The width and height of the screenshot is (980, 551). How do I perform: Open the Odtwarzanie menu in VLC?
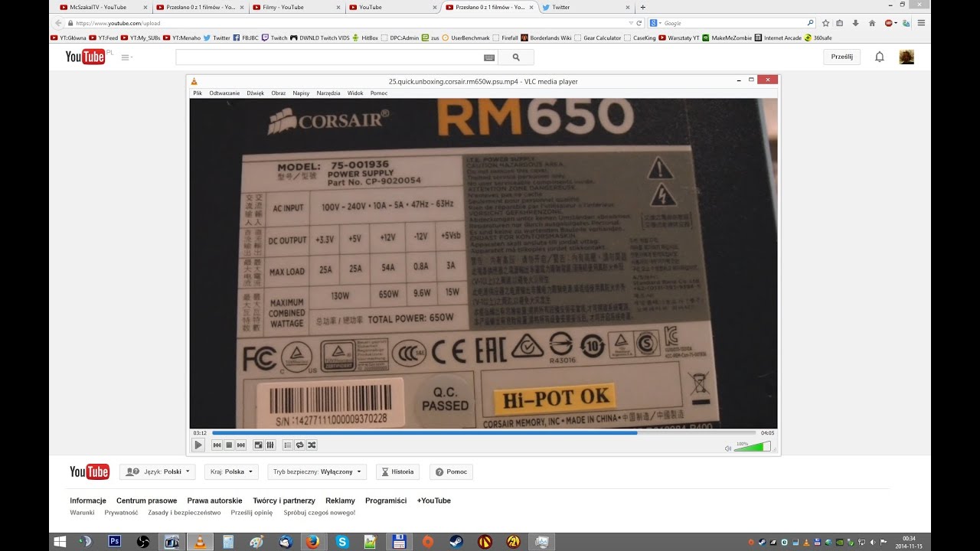224,93
